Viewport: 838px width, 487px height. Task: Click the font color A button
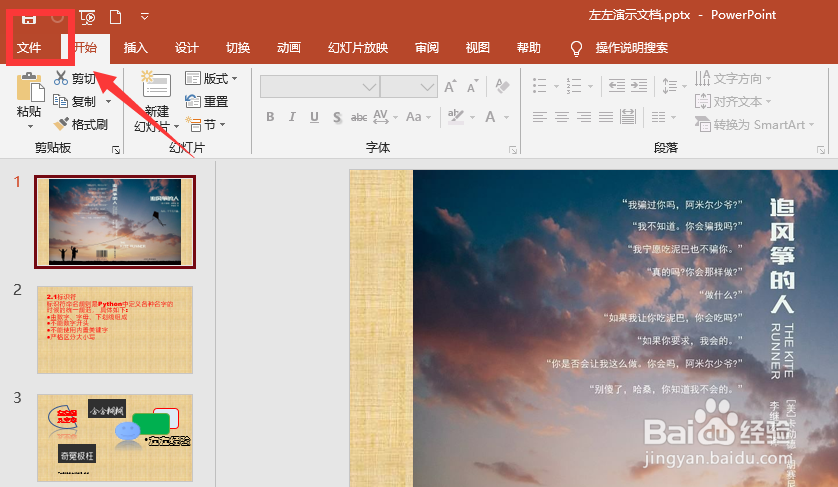pyautogui.click(x=490, y=117)
